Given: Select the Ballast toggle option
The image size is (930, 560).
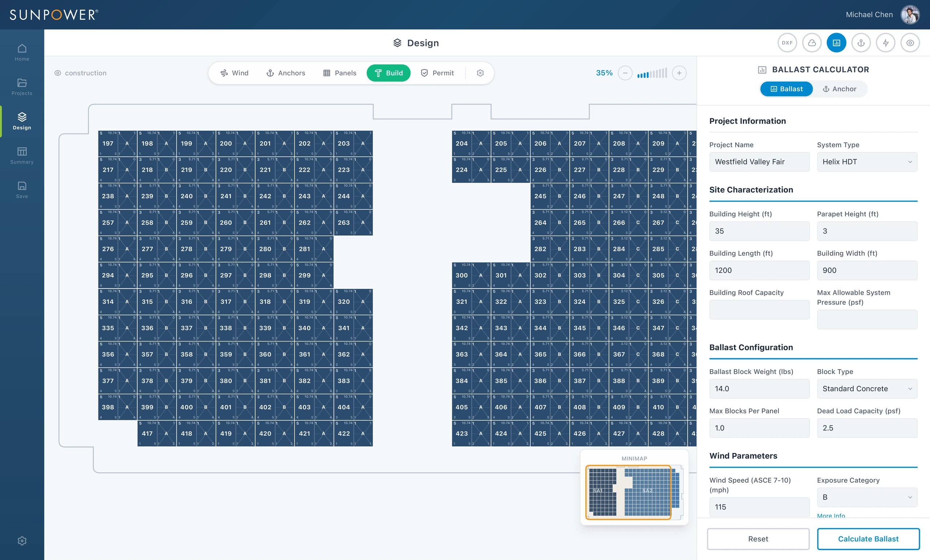Looking at the screenshot, I should click(x=786, y=89).
